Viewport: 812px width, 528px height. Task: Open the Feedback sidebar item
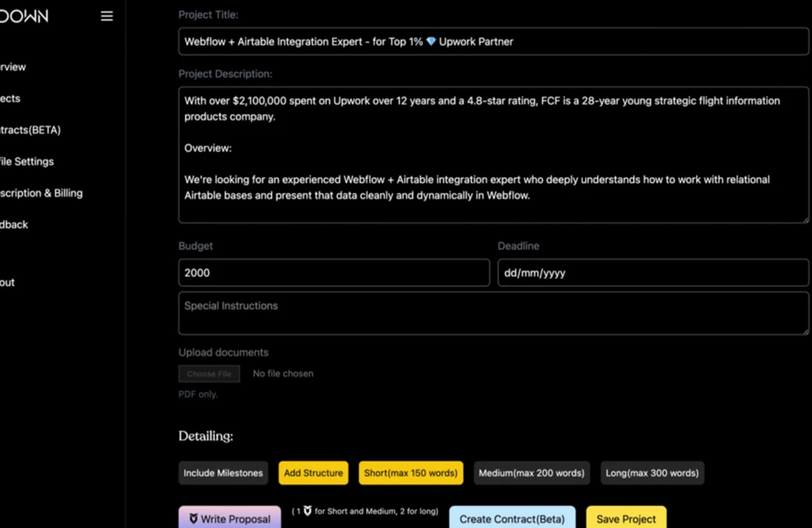tap(14, 224)
